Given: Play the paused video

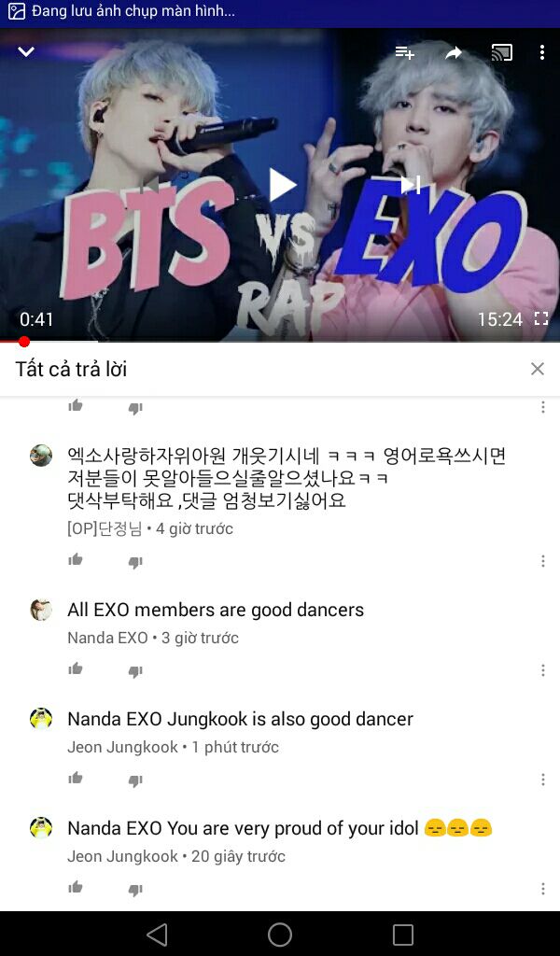Looking at the screenshot, I should click(282, 185).
